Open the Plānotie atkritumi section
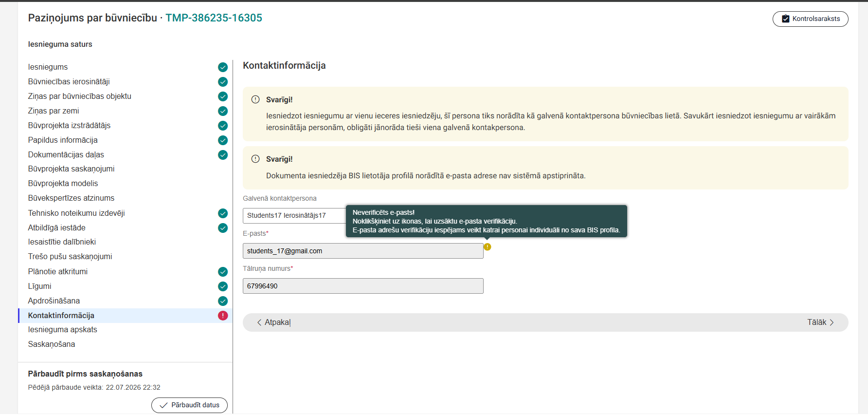This screenshot has height=416, width=868. click(58, 272)
